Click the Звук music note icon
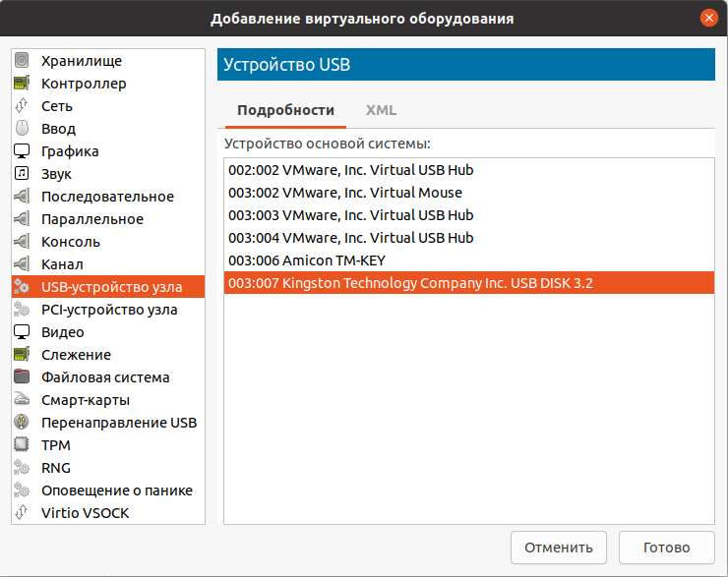Screen dimensions: 728x577 coord(22,173)
